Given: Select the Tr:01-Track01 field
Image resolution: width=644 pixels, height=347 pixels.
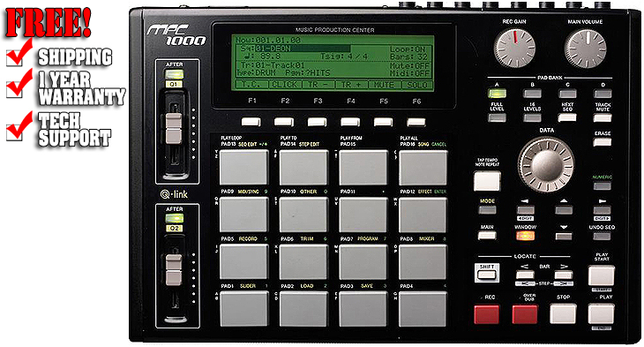Looking at the screenshot, I should (x=273, y=65).
